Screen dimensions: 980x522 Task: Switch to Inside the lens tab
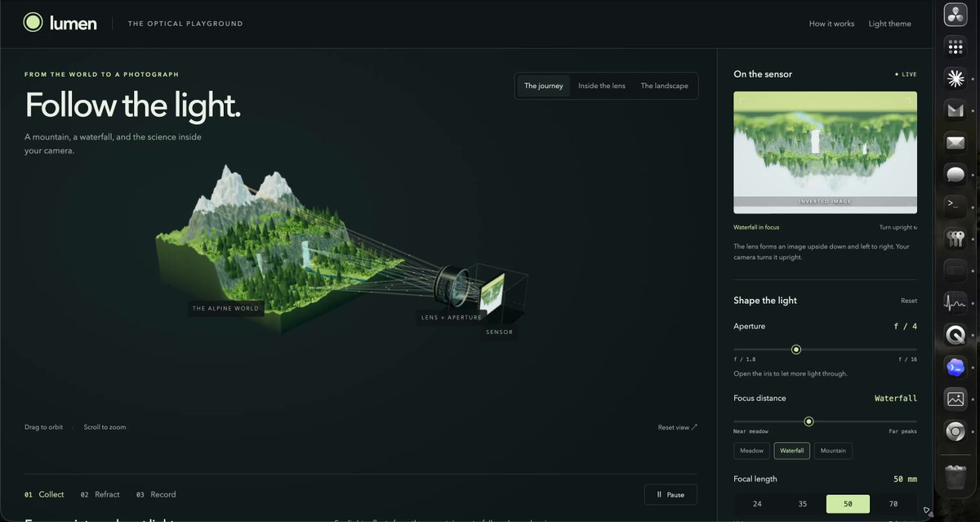coord(602,86)
